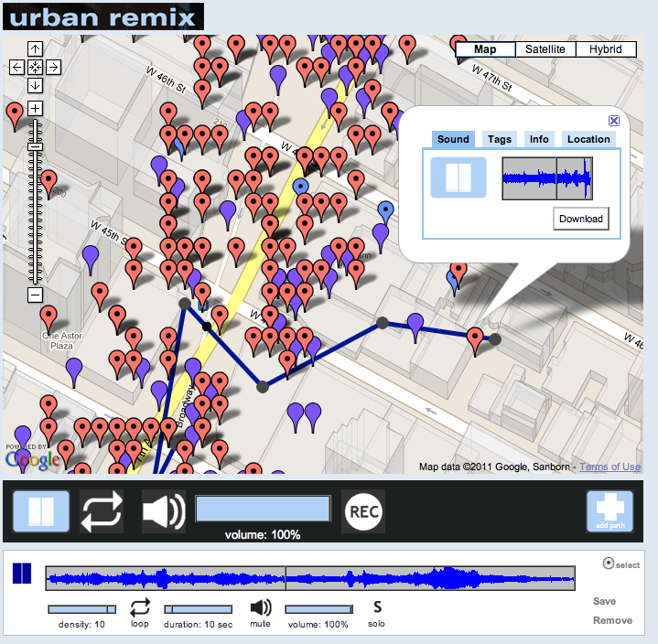The height and width of the screenshot is (644, 658).
Task: Zoom in the map with plus button
Action: coord(35,109)
